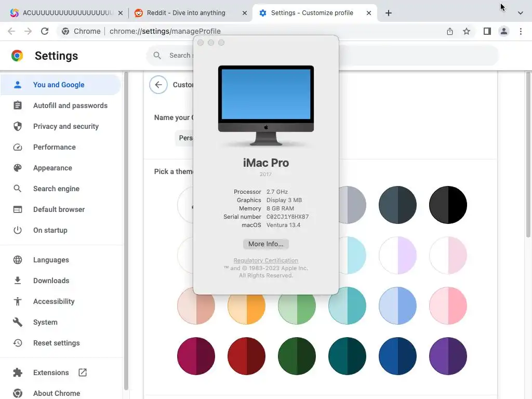Choose the dark red theme swatch
Screen dimensions: 532x399
tap(246, 356)
